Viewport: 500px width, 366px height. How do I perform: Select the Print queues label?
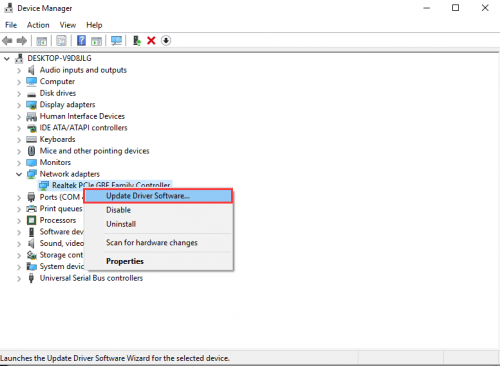(x=61, y=209)
